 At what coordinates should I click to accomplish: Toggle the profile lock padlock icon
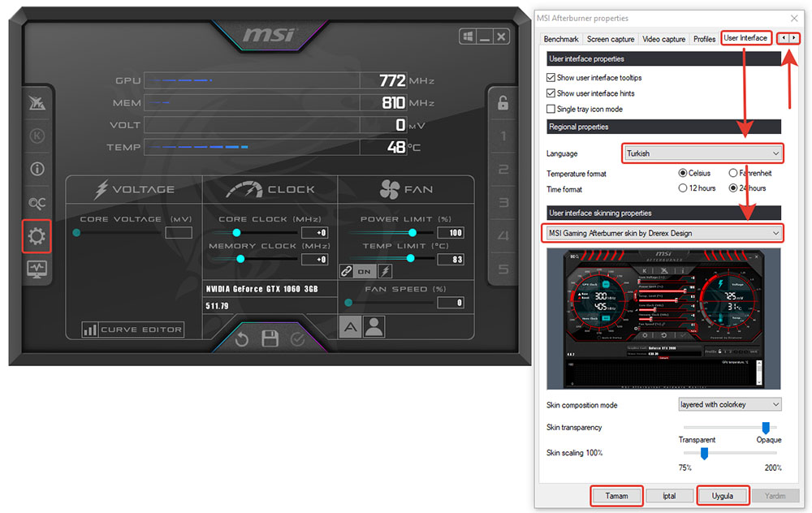(503, 103)
